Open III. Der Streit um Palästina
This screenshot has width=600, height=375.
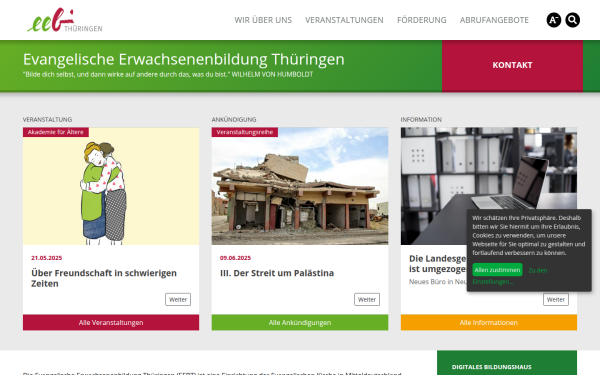pyautogui.click(x=277, y=273)
